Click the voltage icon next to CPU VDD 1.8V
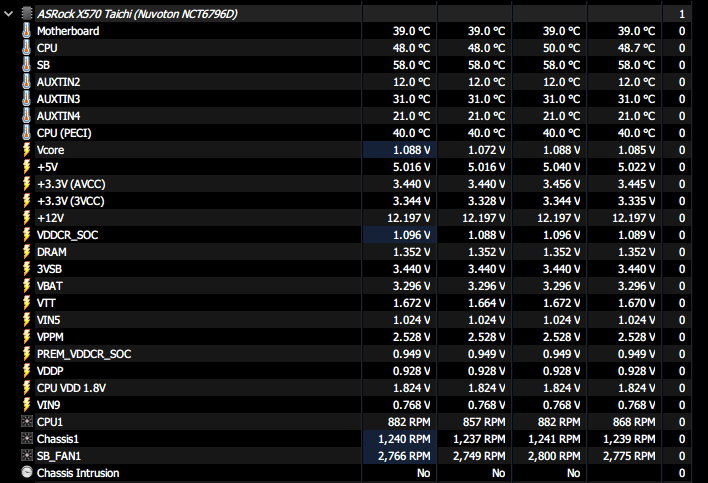This screenshot has height=483, width=708. click(27, 388)
